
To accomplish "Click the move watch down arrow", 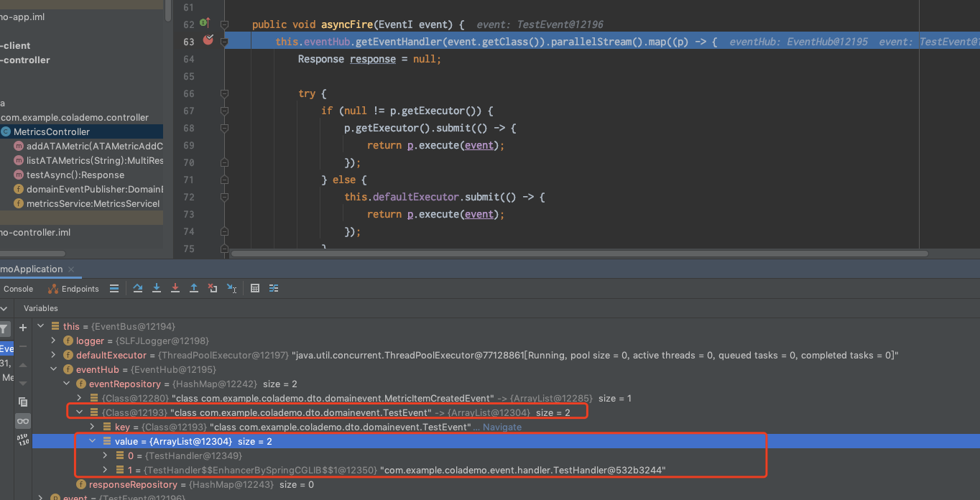I will click(x=23, y=383).
